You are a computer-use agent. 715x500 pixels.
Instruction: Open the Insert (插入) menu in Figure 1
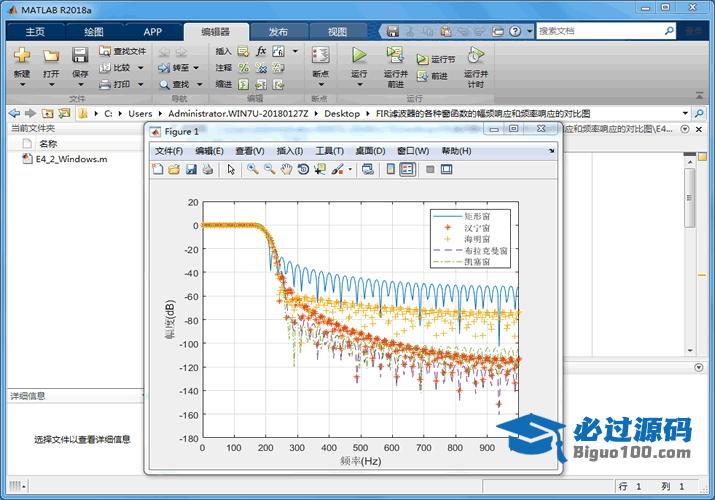click(x=290, y=151)
